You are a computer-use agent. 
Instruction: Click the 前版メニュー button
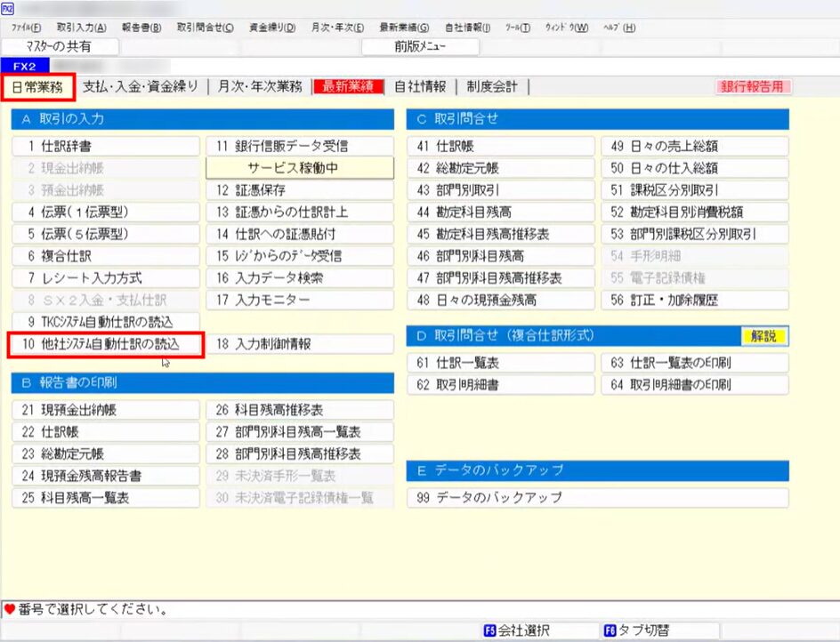tap(420, 46)
